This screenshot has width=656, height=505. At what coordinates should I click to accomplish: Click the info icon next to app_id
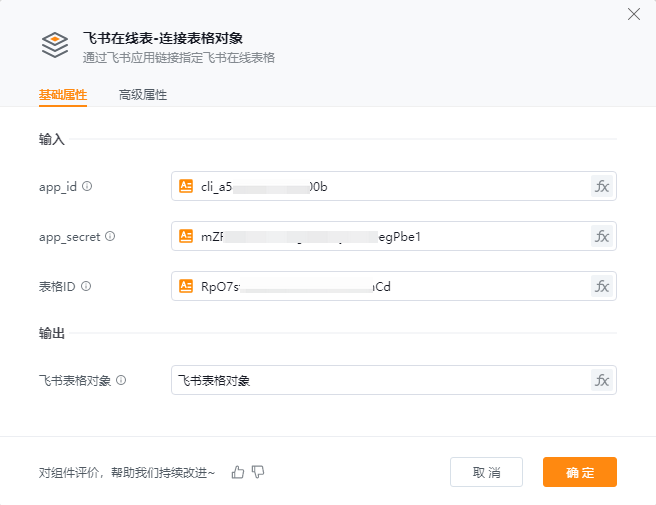click(x=87, y=186)
